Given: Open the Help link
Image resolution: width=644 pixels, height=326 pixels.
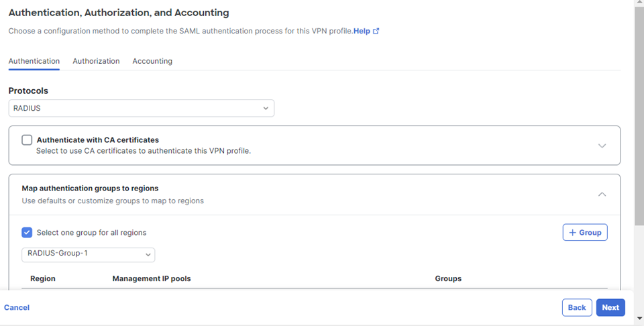Looking at the screenshot, I should point(362,32).
